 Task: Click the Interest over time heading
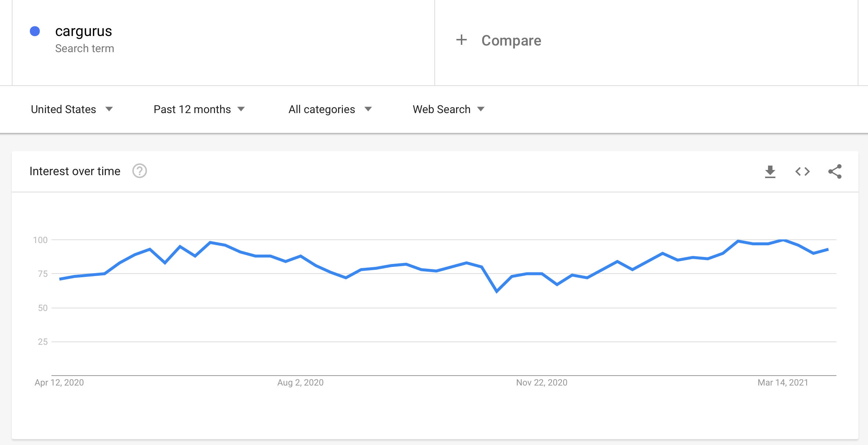click(x=75, y=171)
